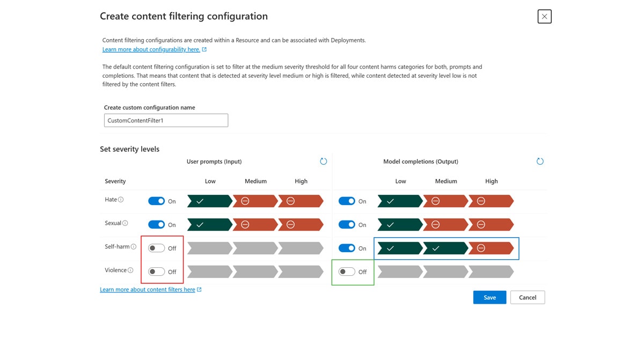
Task: Open external link icon after content filters link
Action: coord(199,290)
